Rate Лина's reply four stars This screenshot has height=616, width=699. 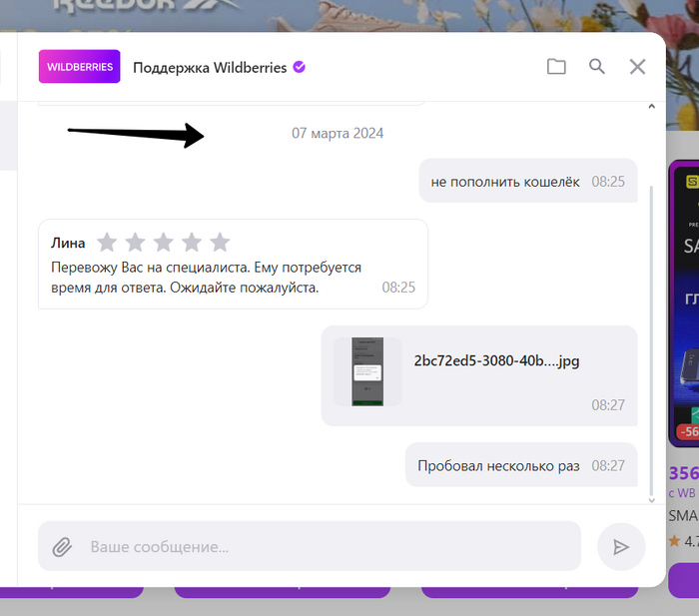tap(192, 243)
